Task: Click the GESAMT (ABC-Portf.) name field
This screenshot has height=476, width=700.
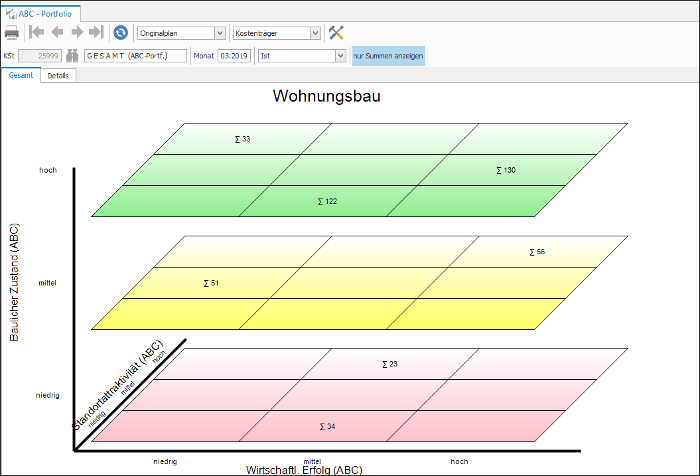Action: point(135,56)
